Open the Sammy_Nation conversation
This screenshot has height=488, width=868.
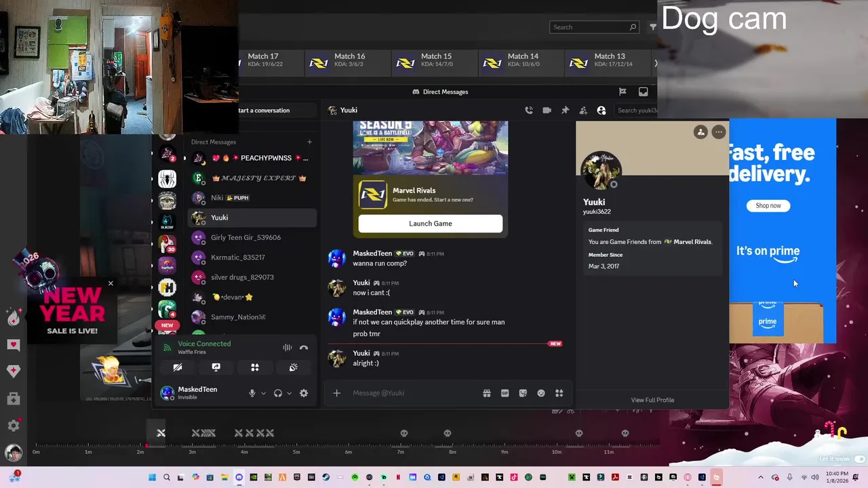[252, 317]
